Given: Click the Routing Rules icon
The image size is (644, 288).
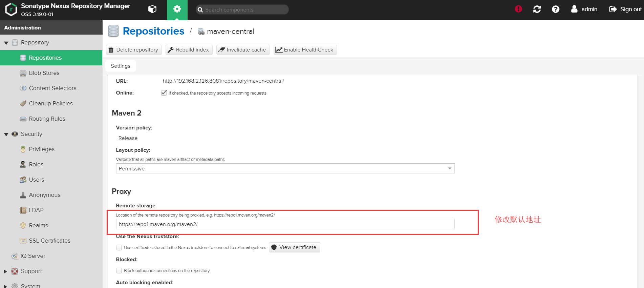Looking at the screenshot, I should 23,119.
